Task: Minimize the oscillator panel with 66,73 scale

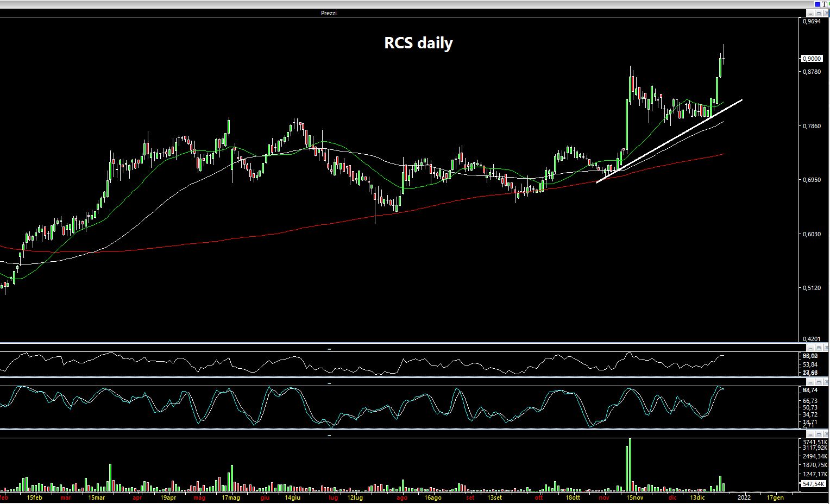Action: 810,382
